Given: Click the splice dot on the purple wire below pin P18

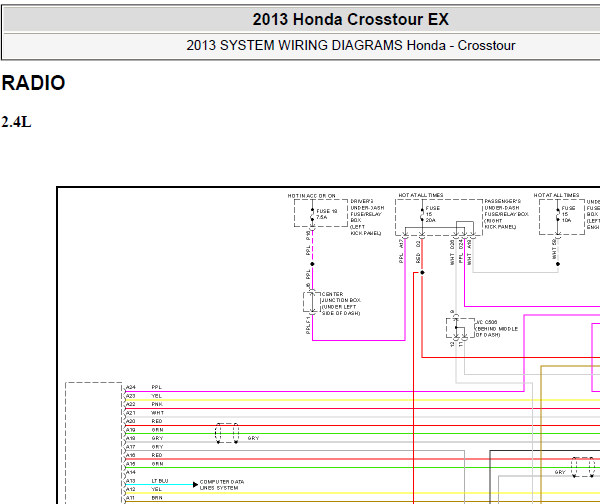Looking at the screenshot, I should (x=312, y=264).
